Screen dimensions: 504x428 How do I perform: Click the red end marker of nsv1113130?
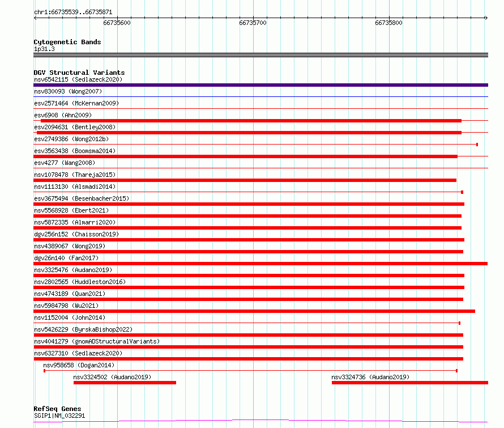(x=462, y=192)
